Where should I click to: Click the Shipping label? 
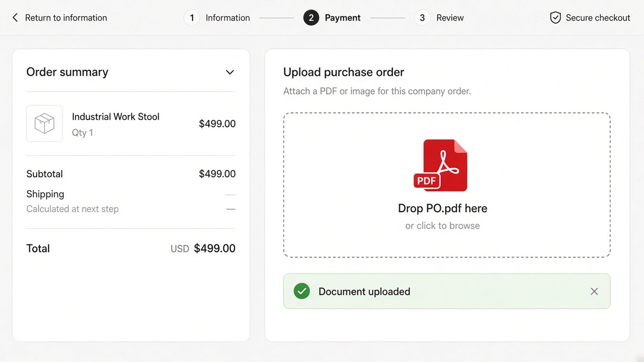coord(45,194)
